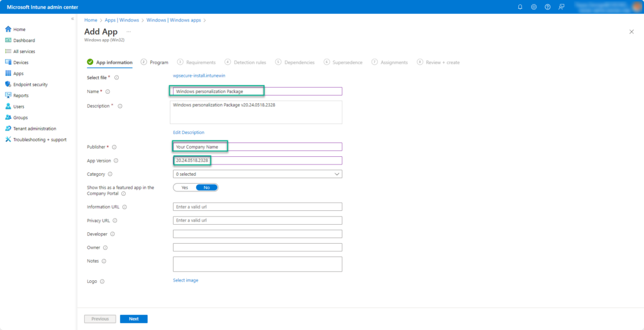
Task: Click the Description text area
Action: point(256,112)
